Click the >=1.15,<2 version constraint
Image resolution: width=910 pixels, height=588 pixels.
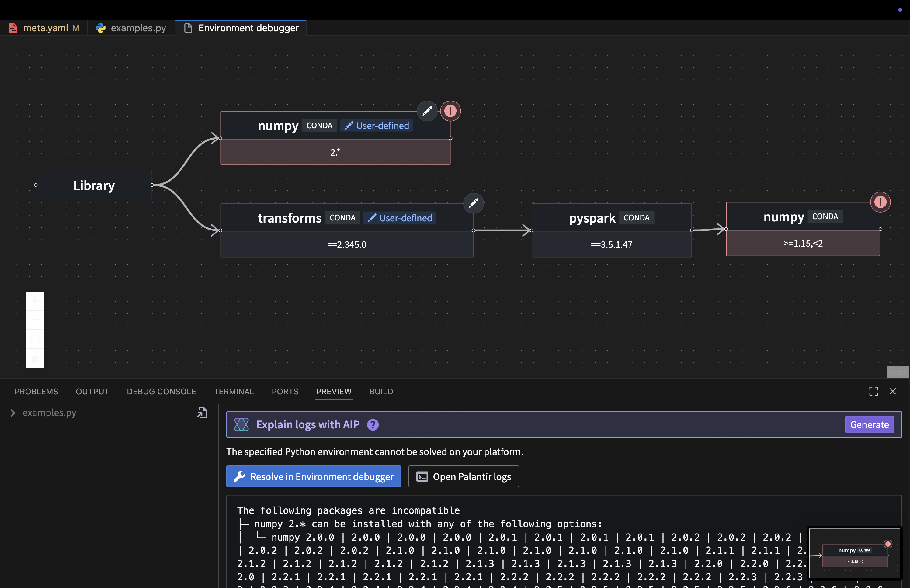803,243
